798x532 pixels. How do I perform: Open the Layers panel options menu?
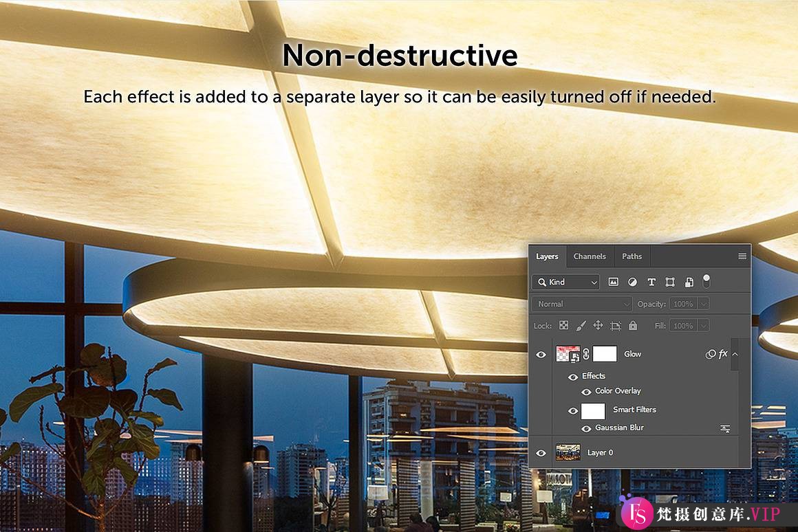742,256
